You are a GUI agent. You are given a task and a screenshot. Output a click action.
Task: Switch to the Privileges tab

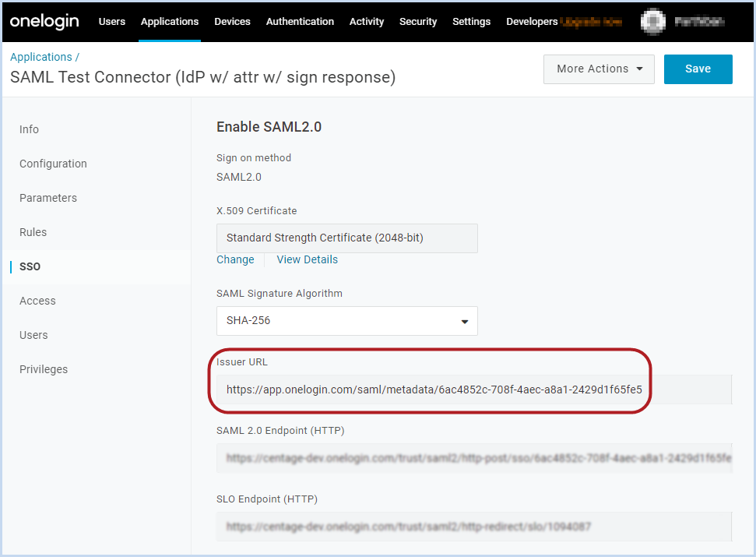point(44,369)
